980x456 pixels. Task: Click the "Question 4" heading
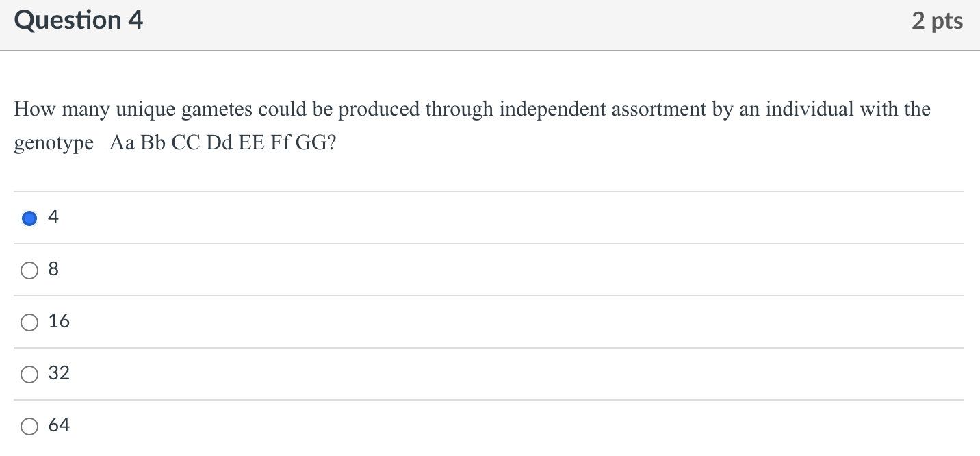79,21
